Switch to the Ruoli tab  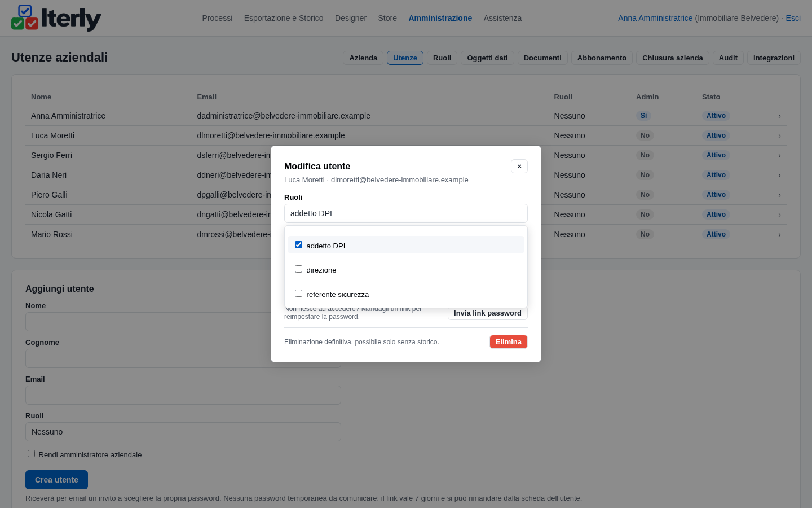point(442,58)
